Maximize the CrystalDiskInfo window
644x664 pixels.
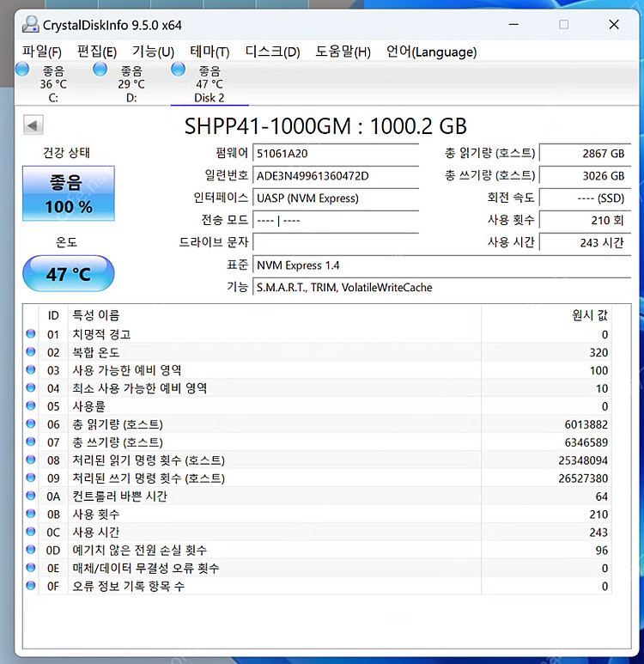(x=563, y=25)
